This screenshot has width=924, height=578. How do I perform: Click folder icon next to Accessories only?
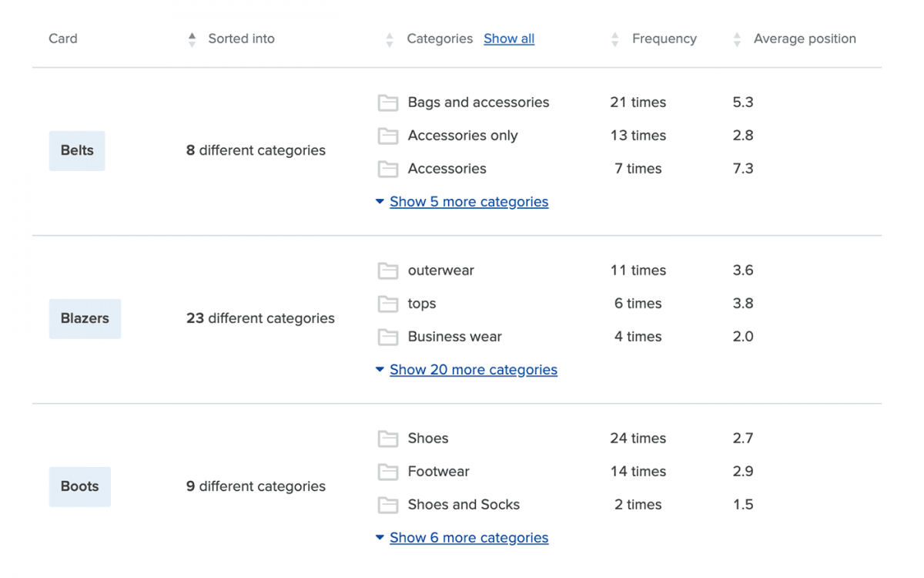pyautogui.click(x=388, y=136)
